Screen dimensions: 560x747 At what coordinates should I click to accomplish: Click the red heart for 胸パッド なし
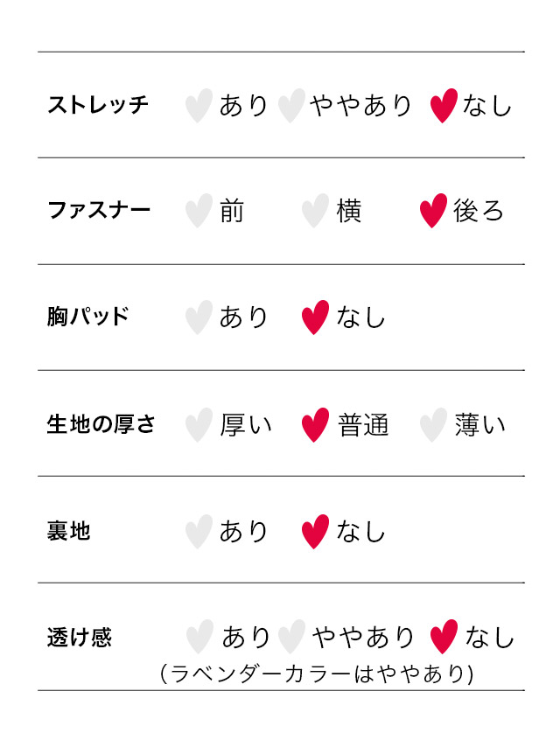coord(315,318)
